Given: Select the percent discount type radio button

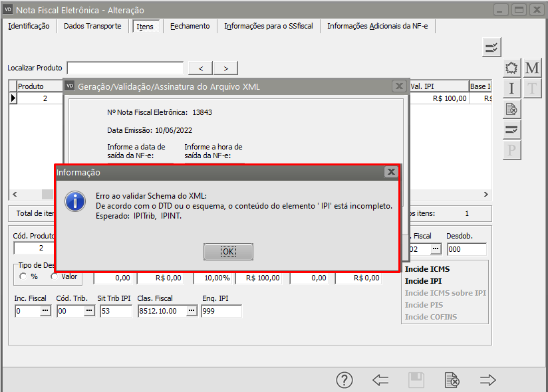Looking at the screenshot, I should [24, 276].
